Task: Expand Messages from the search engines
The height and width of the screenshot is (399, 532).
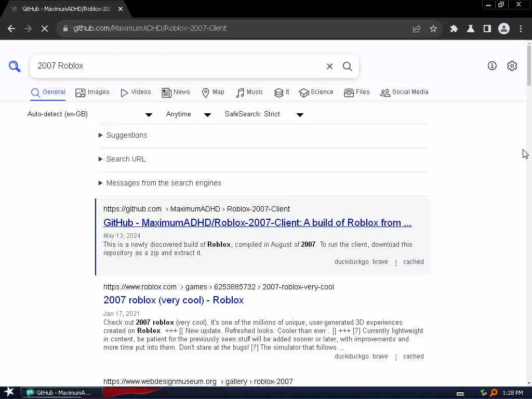Action: point(160,183)
